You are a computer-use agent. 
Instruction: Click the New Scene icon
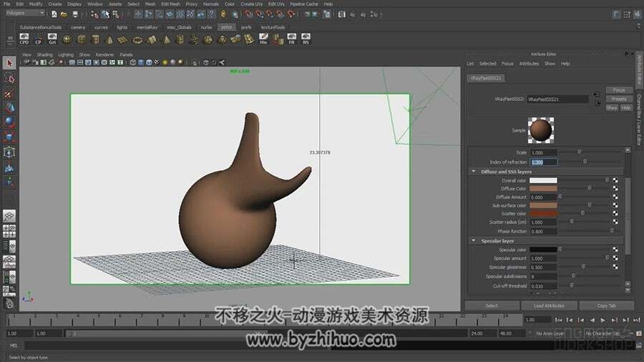[x=54, y=14]
